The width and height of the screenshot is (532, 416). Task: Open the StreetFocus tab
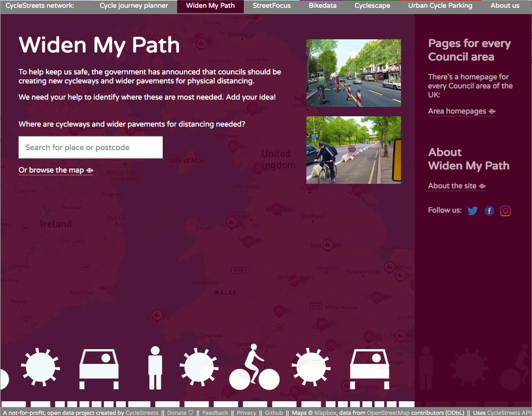pyautogui.click(x=272, y=6)
